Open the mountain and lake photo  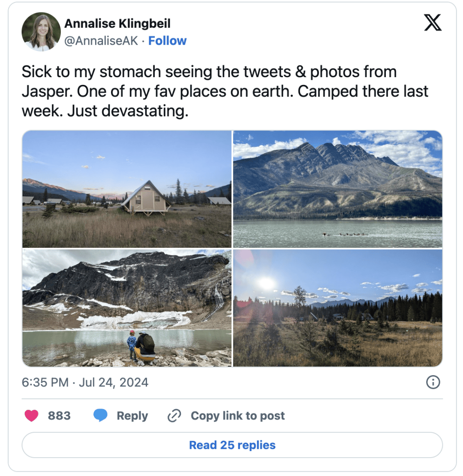click(338, 189)
